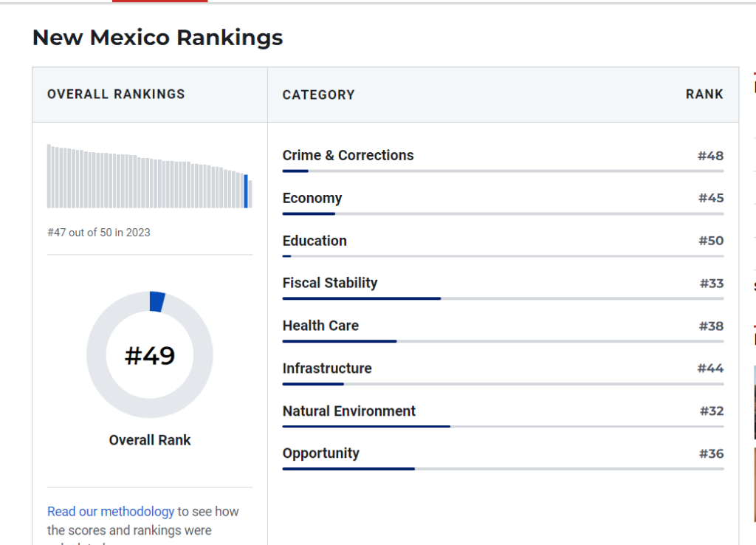Click the New Mexico Rankings heading
756x545 pixels.
pyautogui.click(x=157, y=38)
